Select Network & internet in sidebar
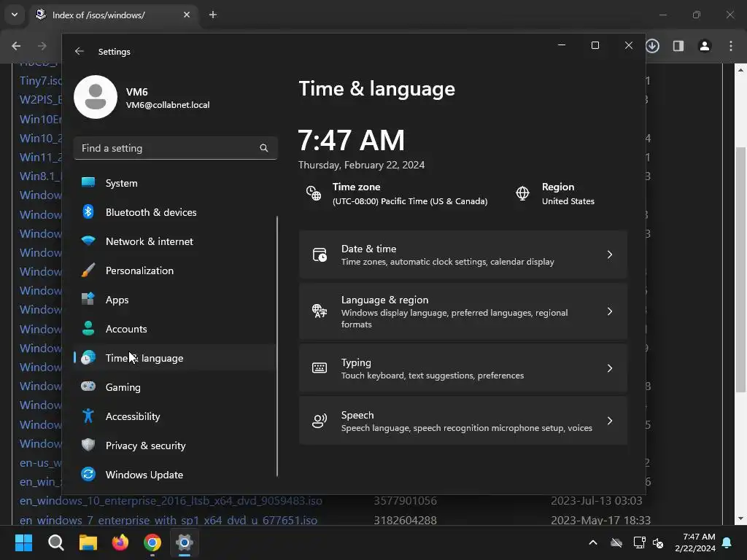The height and width of the screenshot is (560, 747). [x=175, y=241]
